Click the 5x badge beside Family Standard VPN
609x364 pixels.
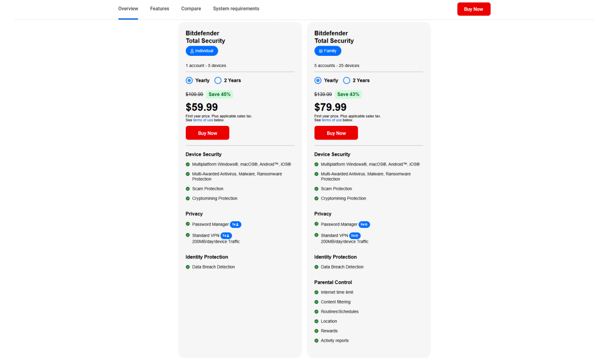(x=355, y=235)
